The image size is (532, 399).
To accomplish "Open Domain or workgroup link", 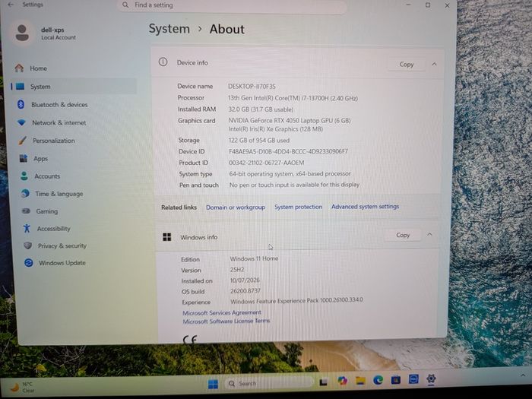I will (236, 207).
